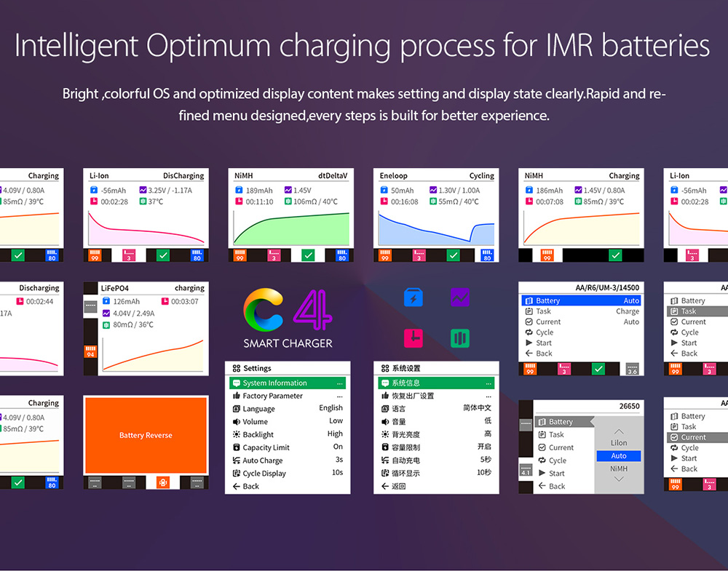Click the large purple voltage graph icon
Image resolution: width=728 pixels, height=571 pixels.
pos(459,298)
